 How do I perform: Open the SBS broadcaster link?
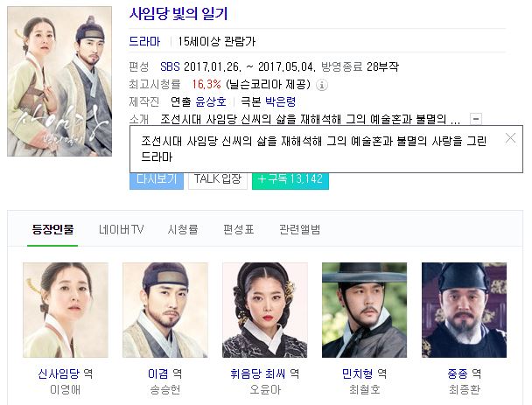point(170,66)
